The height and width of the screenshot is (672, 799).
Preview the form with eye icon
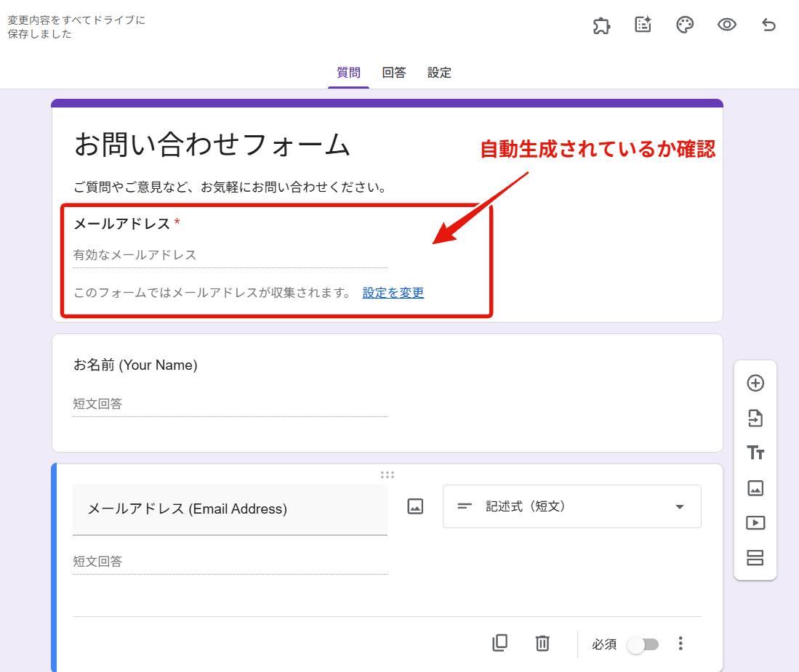click(726, 25)
